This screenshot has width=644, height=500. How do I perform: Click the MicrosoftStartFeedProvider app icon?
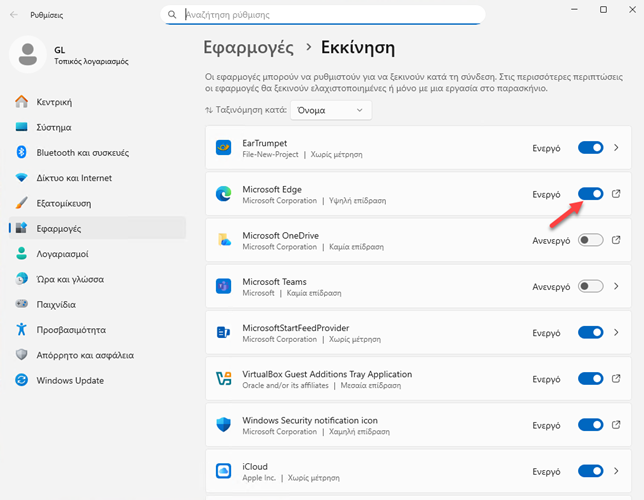(x=223, y=332)
